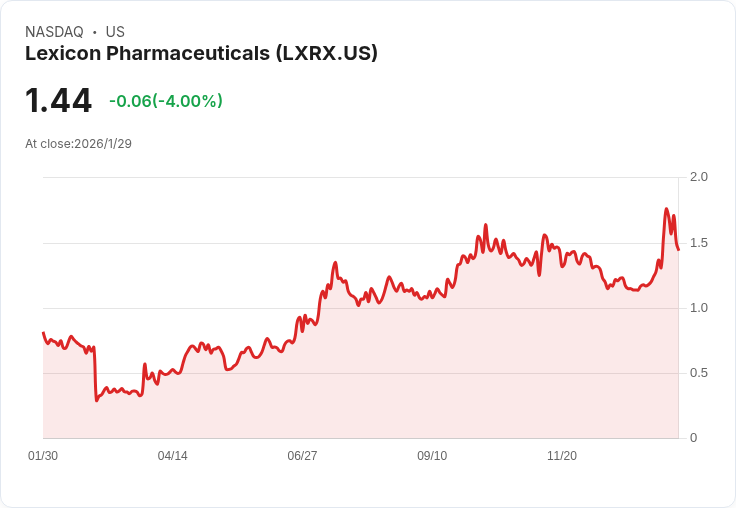736x508 pixels.
Task: Click the At close 2026/1/29 timestamp
Action: [x=78, y=143]
